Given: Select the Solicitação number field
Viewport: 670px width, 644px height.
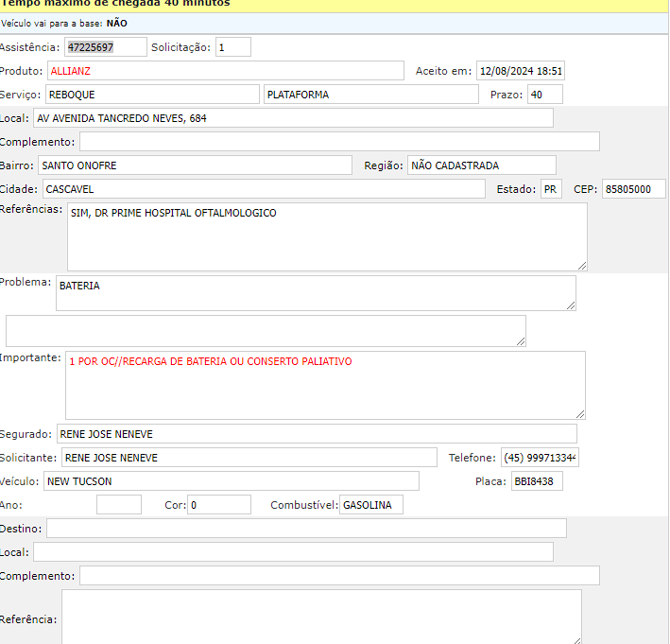Looking at the screenshot, I should [x=232, y=47].
